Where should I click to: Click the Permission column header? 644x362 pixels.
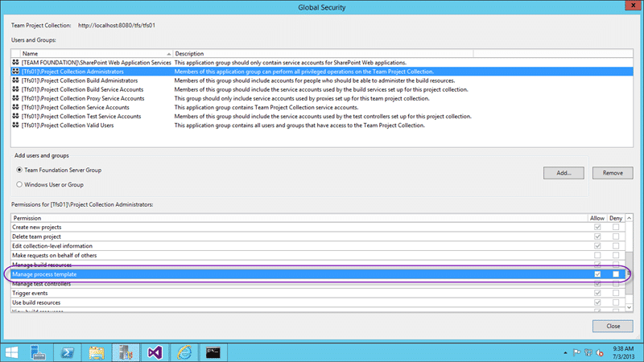pyautogui.click(x=299, y=218)
